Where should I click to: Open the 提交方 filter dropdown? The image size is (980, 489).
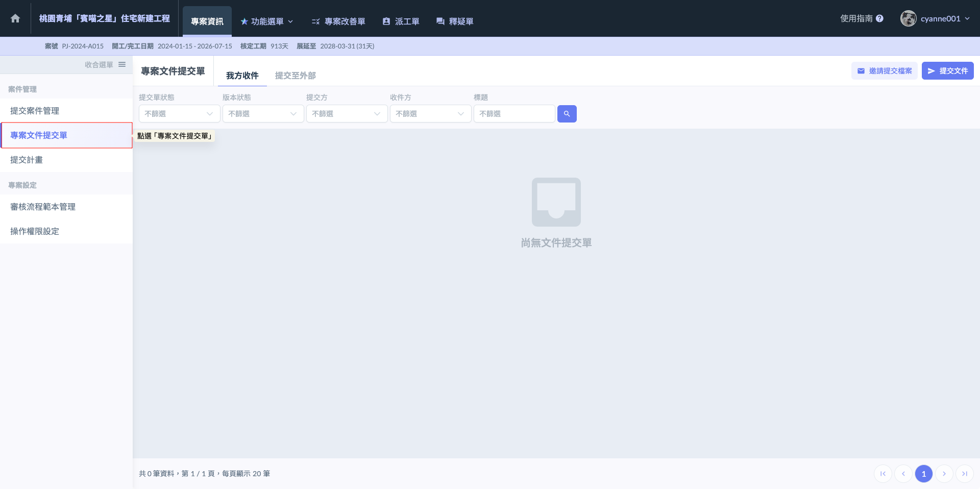(x=347, y=114)
